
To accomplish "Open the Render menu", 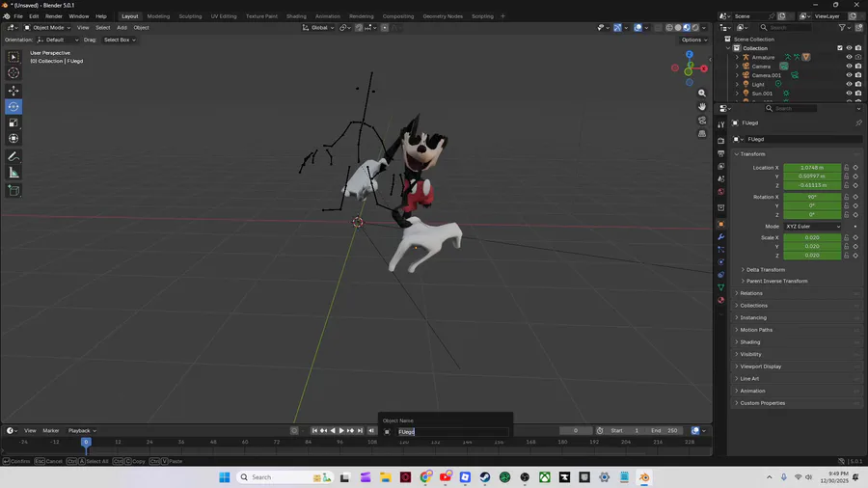I will 54,16.
